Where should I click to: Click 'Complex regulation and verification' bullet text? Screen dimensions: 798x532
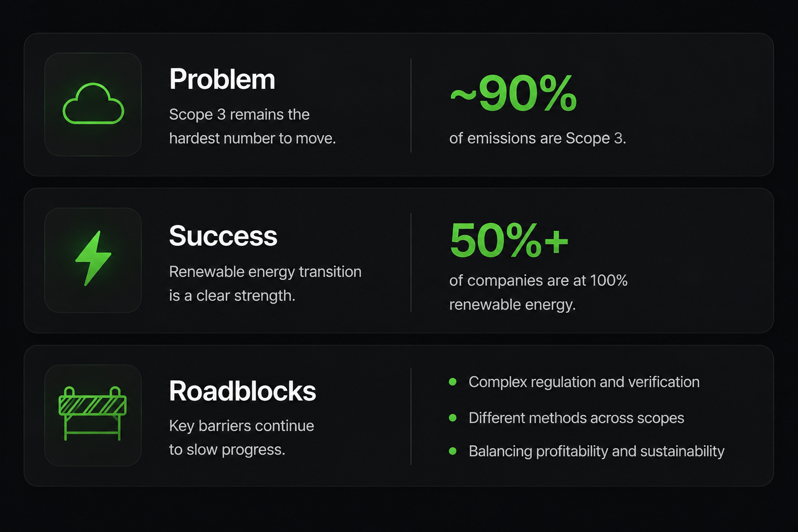(584, 382)
